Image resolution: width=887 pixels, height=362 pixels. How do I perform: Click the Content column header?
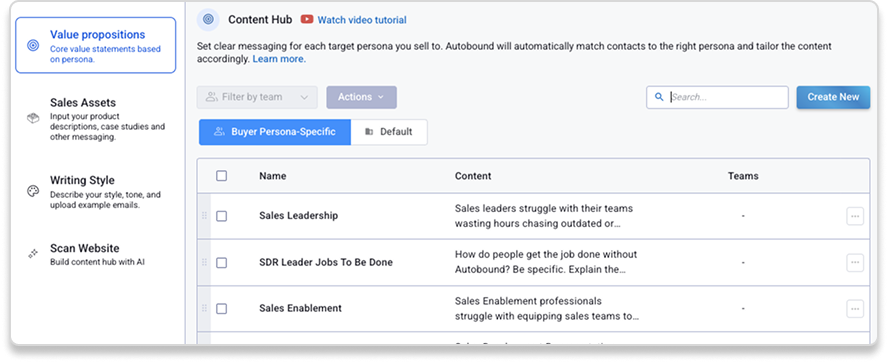point(473,176)
